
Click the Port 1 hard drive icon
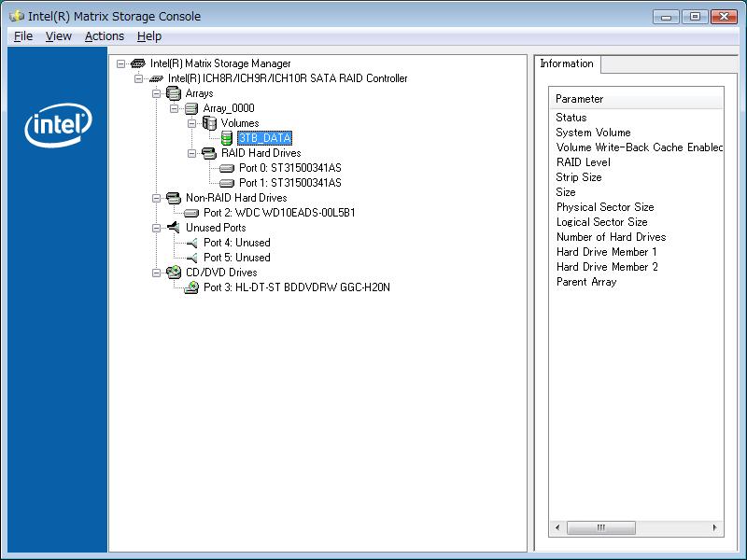point(227,183)
